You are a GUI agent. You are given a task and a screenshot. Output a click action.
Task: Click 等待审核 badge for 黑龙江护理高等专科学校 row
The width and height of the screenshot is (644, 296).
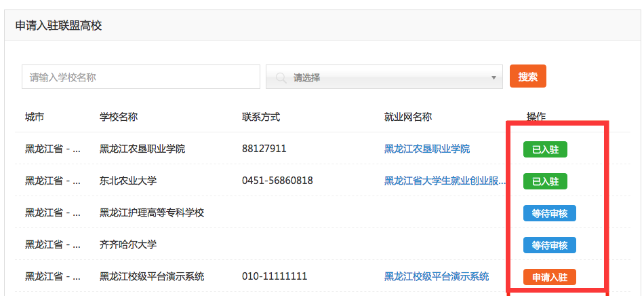click(x=549, y=213)
